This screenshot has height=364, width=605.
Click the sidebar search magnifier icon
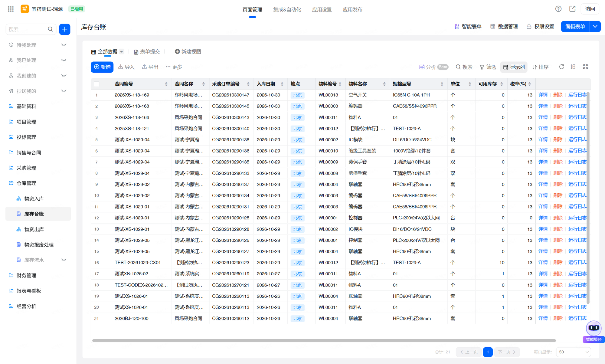[50, 29]
